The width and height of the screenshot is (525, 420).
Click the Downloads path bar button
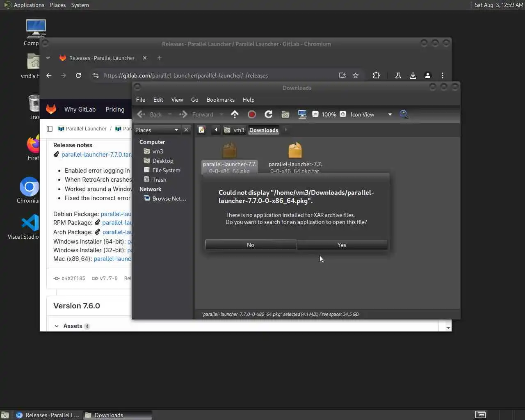264,130
